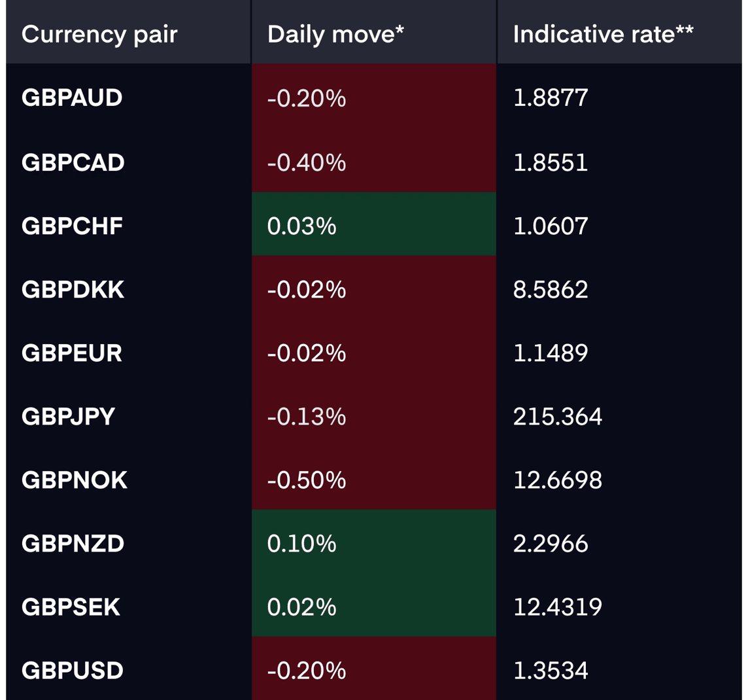The height and width of the screenshot is (700, 748).
Task: Select the GBPSEK currency pair
Action: [x=71, y=607]
